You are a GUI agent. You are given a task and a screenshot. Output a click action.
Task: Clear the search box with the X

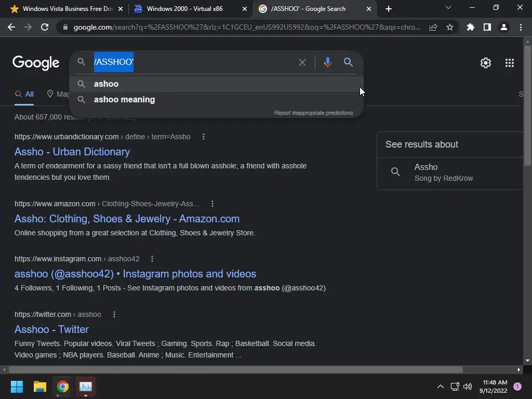(x=302, y=62)
